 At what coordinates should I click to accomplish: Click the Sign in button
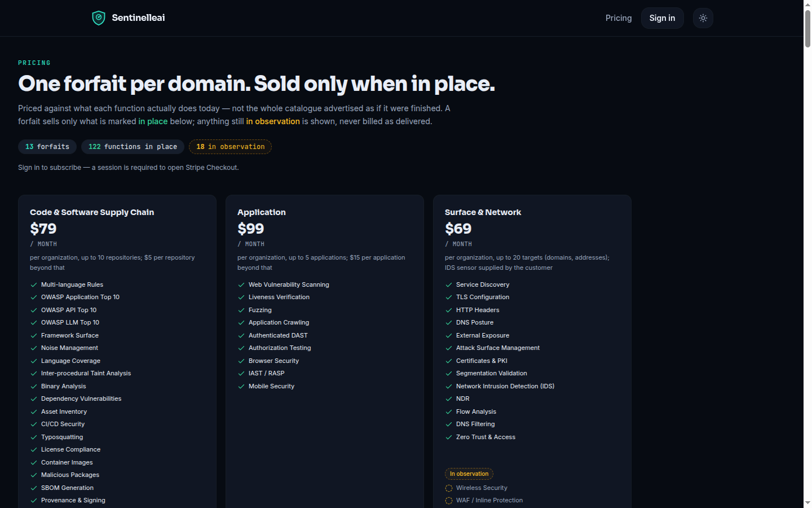pyautogui.click(x=662, y=18)
